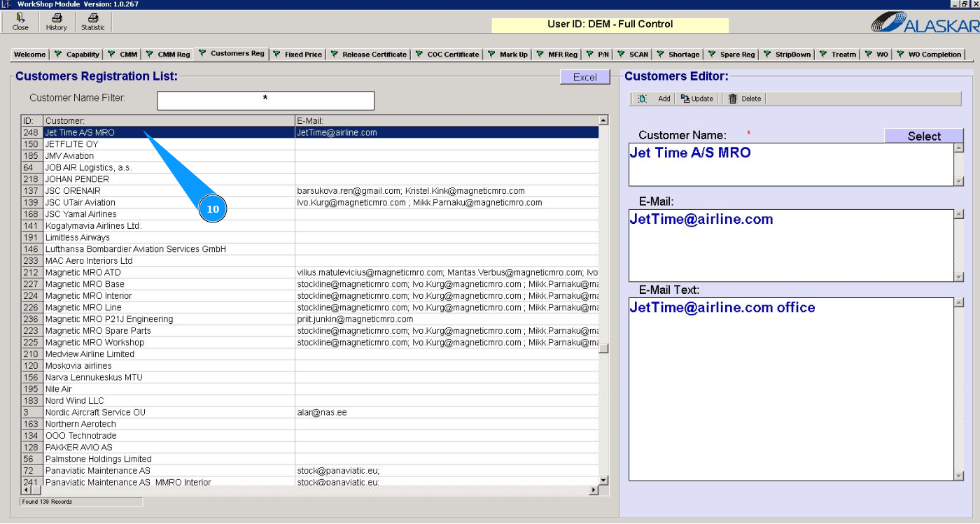The height and width of the screenshot is (524, 980).
Task: Go to the WO Completion tab
Action: pos(929,55)
